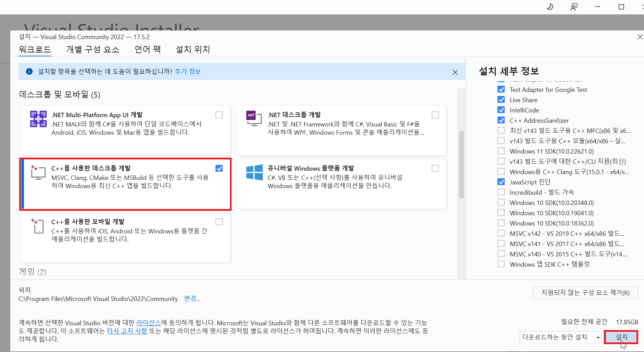The height and width of the screenshot is (352, 644).
Task: Check Incredibuild - 빌드 가속
Action: (x=501, y=192)
